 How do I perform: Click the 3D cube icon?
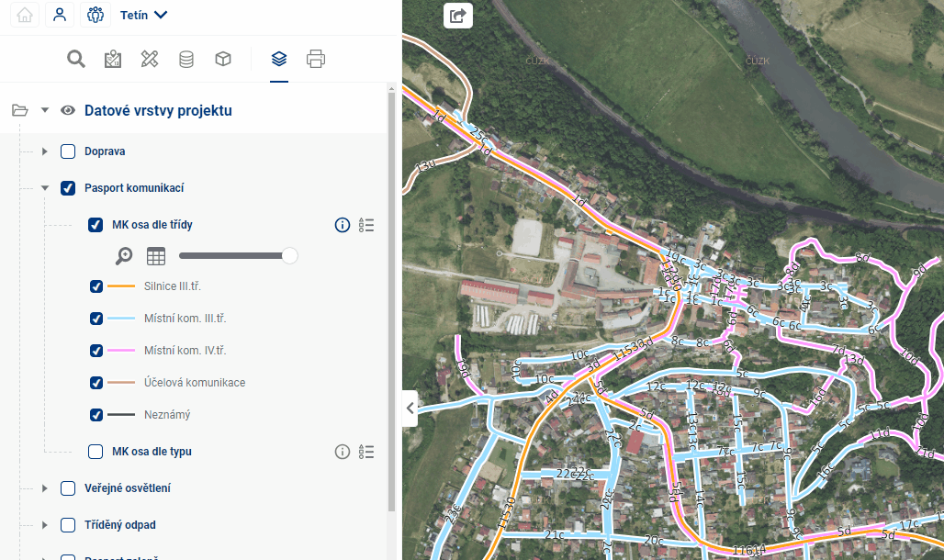click(223, 60)
